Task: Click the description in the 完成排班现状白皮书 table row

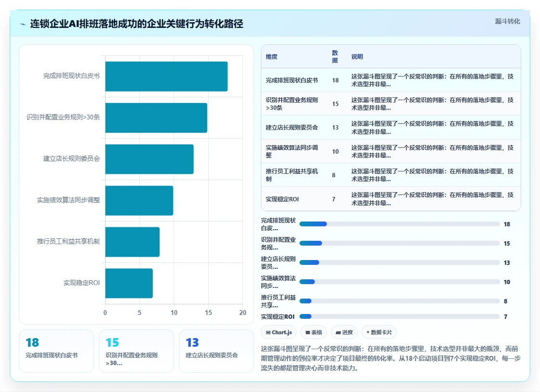Action: click(432, 80)
